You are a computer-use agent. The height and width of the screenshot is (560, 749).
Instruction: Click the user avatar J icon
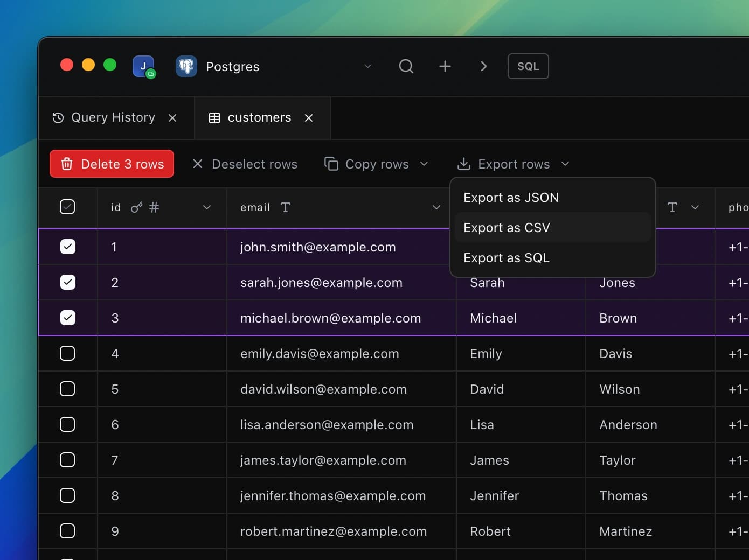[143, 67]
